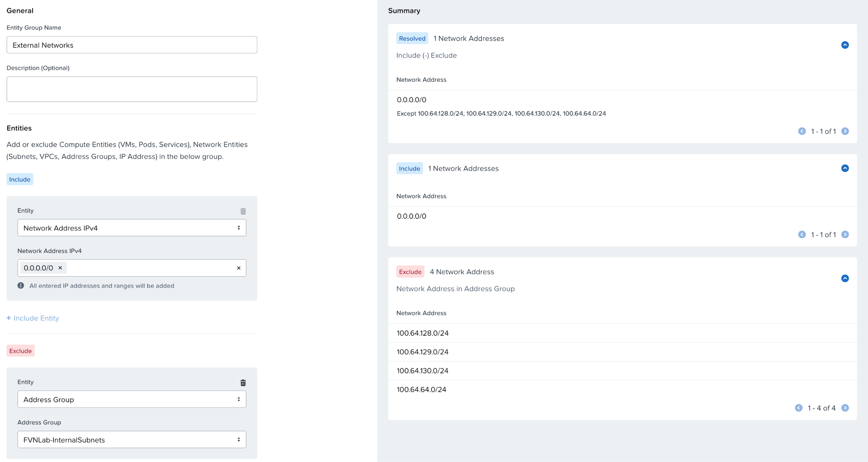Previous page in Include network addresses

(801, 234)
